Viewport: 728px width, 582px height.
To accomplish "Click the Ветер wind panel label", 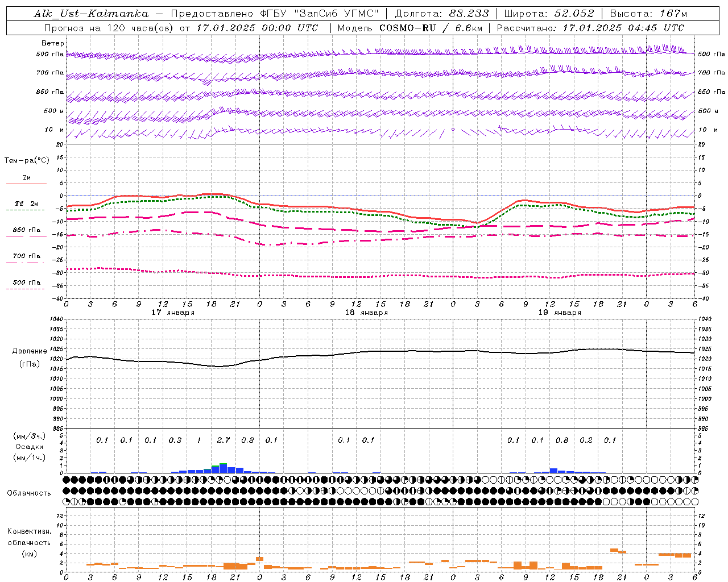I will point(53,43).
